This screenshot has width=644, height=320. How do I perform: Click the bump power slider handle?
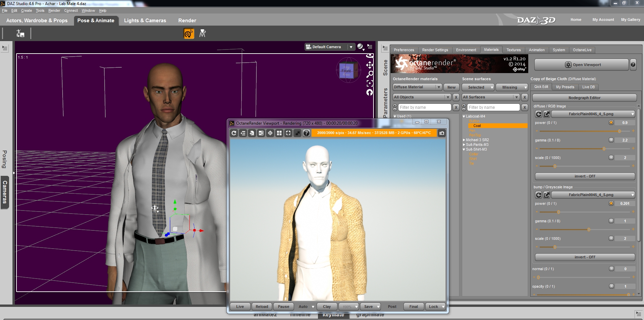tap(559, 212)
